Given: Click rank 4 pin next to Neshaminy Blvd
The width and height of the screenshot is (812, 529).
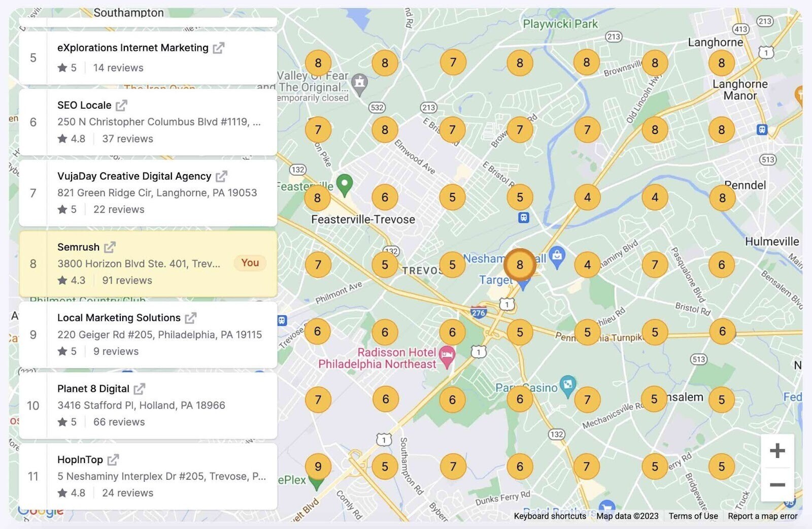Looking at the screenshot, I should pos(587,264).
